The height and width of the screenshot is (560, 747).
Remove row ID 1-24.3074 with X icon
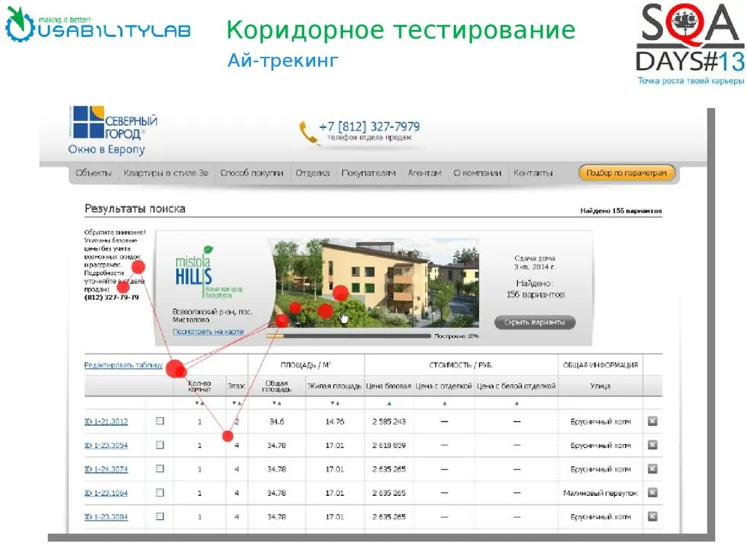point(653,469)
